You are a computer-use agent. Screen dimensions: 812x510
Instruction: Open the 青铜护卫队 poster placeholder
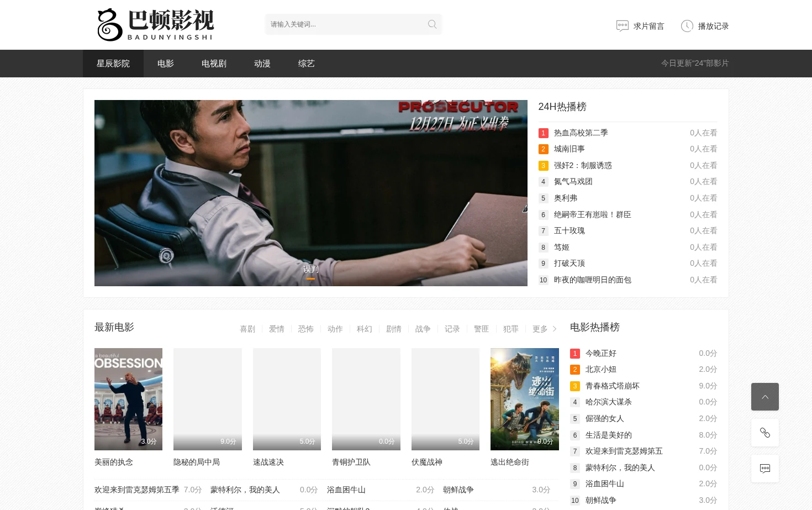click(366, 399)
